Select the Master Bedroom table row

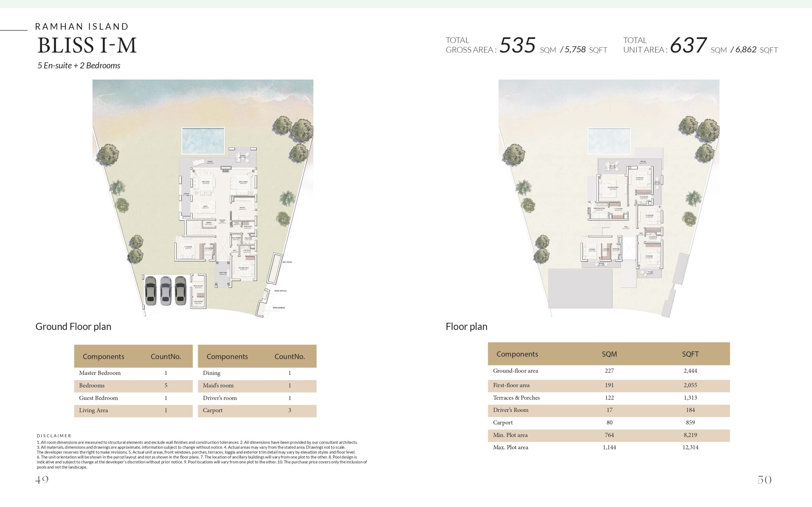(x=133, y=373)
